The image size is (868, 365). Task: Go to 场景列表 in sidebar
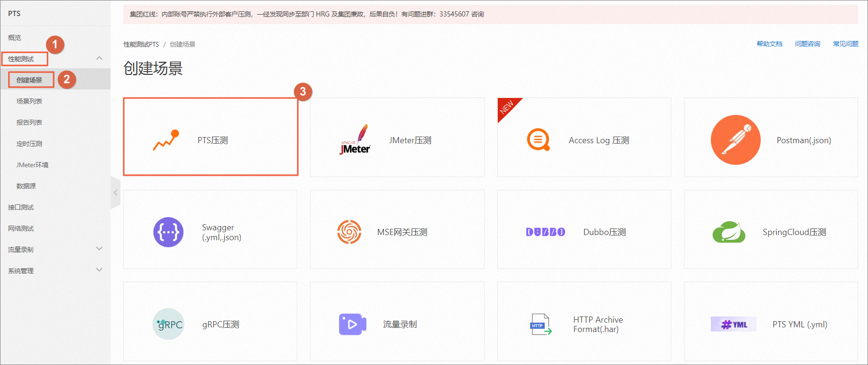[29, 101]
